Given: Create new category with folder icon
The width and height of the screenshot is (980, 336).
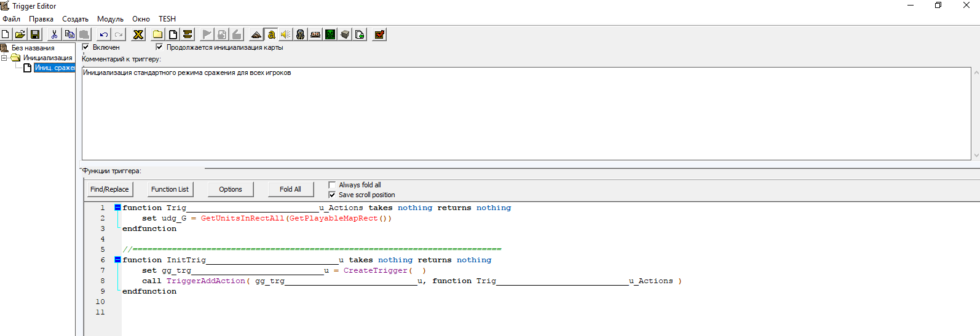Looking at the screenshot, I should click(x=158, y=34).
